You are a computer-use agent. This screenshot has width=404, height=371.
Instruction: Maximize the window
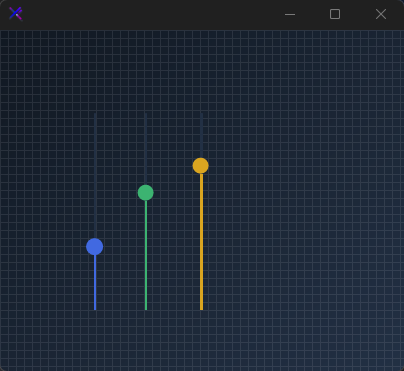point(335,14)
